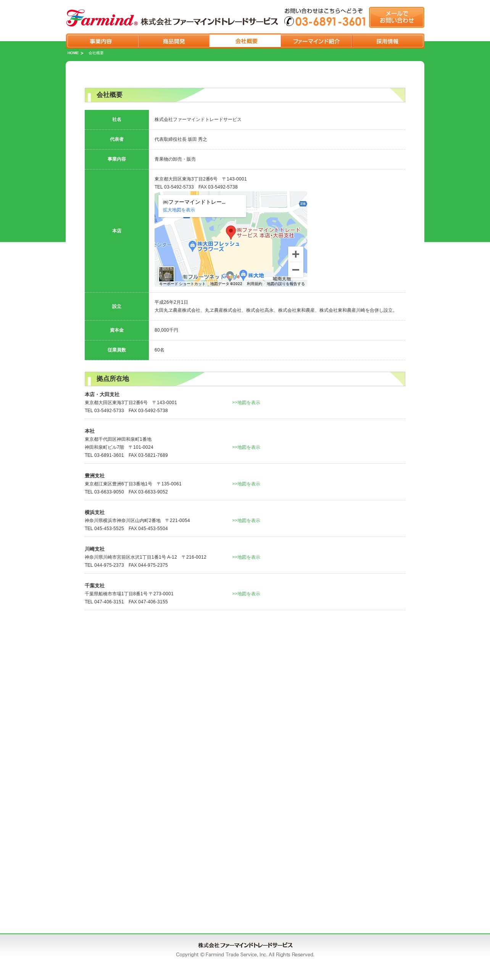Screen dimensions: 490x980
Task: Click 拡大地図を表示 link on map
Action: [x=179, y=210]
